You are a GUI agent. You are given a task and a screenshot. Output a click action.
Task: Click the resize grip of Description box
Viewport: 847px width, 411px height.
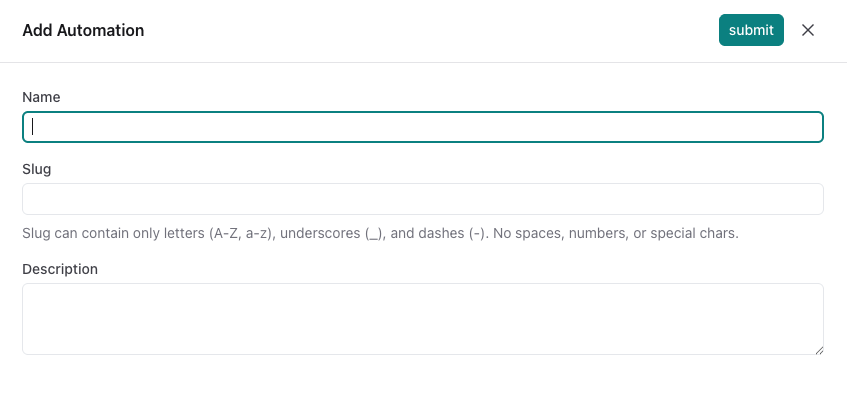(819, 350)
